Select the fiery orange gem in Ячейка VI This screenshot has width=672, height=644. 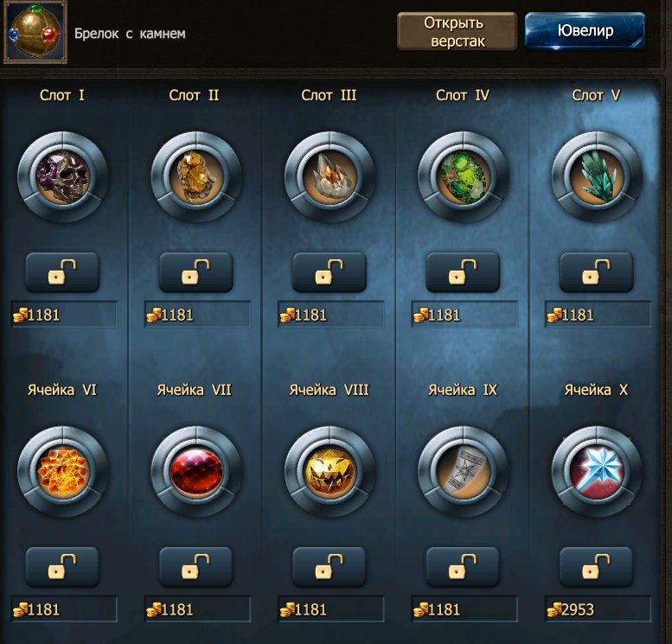click(x=62, y=471)
